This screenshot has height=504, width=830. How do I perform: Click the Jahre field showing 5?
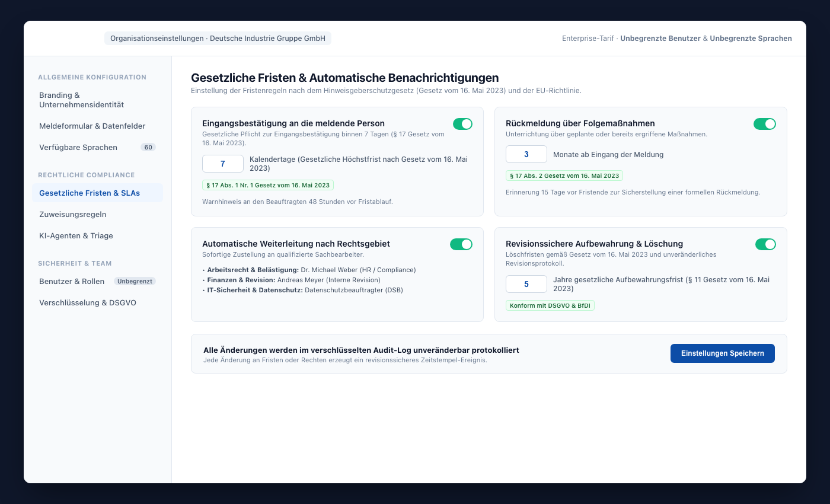pyautogui.click(x=526, y=284)
